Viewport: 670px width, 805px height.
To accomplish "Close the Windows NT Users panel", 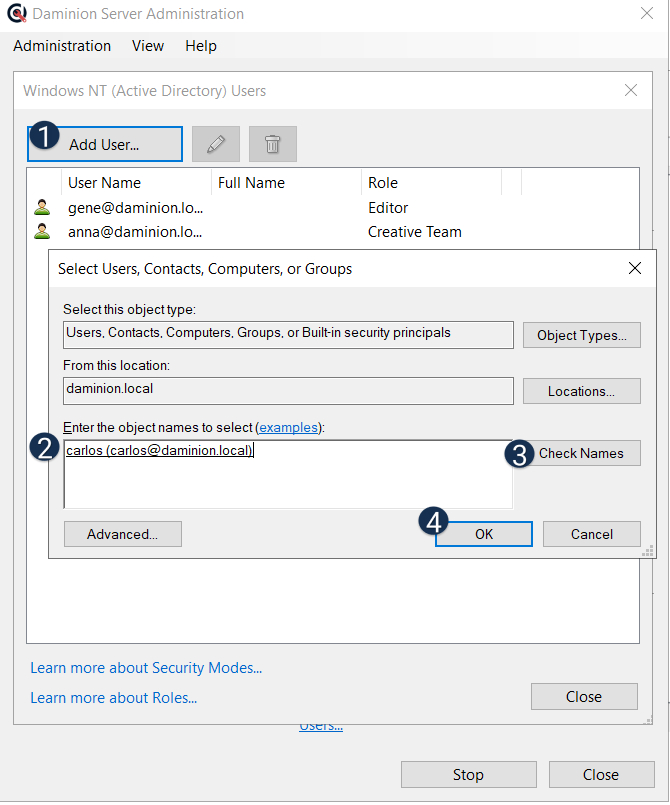I will pos(631,90).
